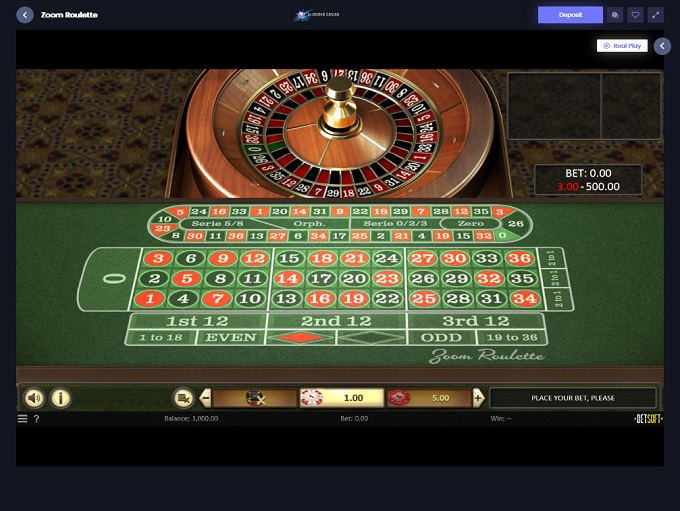
Task: Click the Deposit button
Action: (x=570, y=15)
